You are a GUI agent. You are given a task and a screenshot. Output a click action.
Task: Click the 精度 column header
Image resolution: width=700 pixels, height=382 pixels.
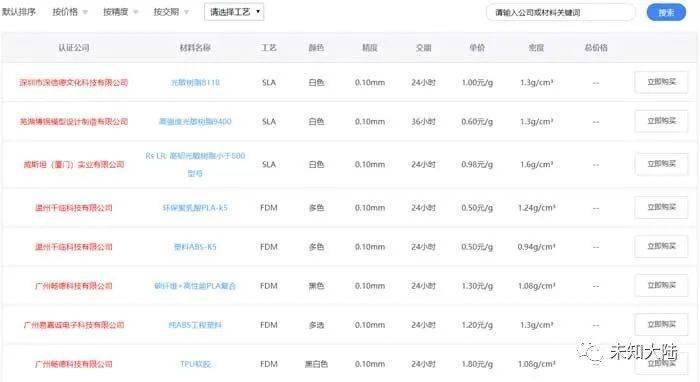tap(370, 48)
